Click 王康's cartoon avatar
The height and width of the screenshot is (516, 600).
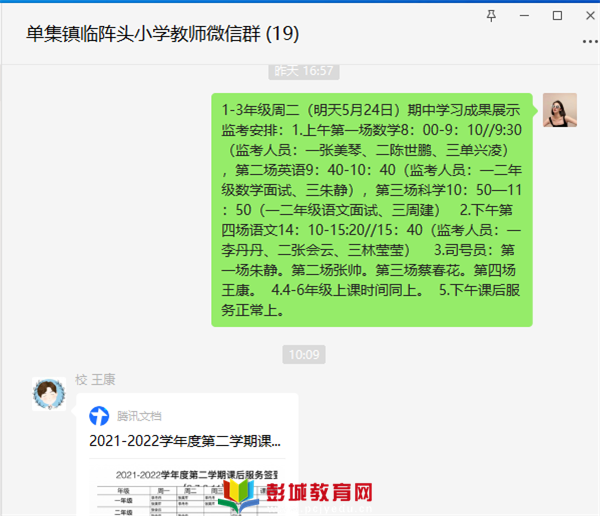49,394
